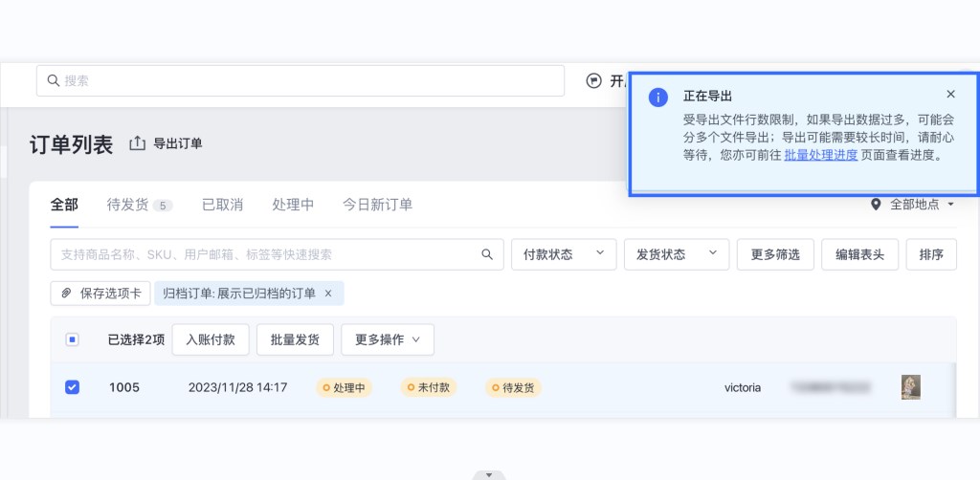Close the 正在导出 notification
The width and height of the screenshot is (980, 480).
coord(950,94)
